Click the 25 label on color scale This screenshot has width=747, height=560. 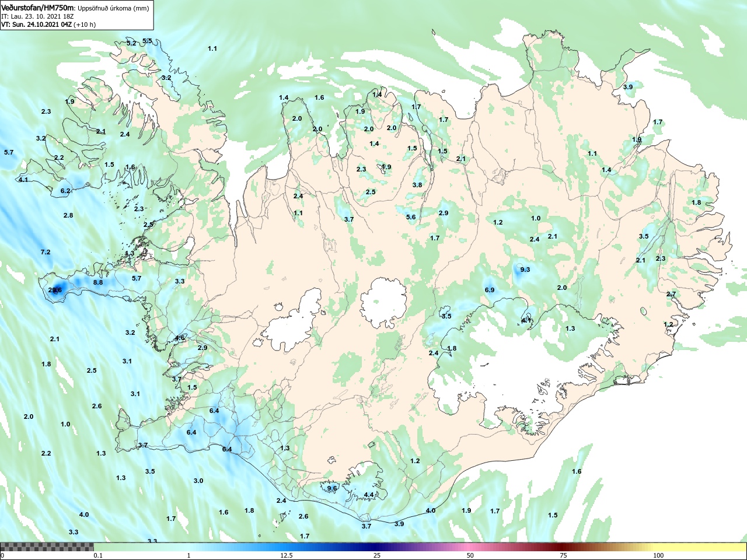click(378, 555)
